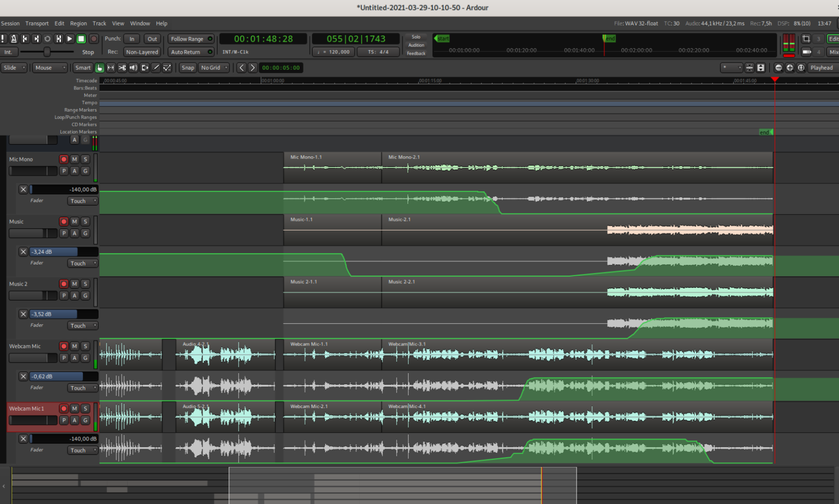Screen dimensions: 839x504
Task: Toggle Punch Out
Action: point(152,39)
